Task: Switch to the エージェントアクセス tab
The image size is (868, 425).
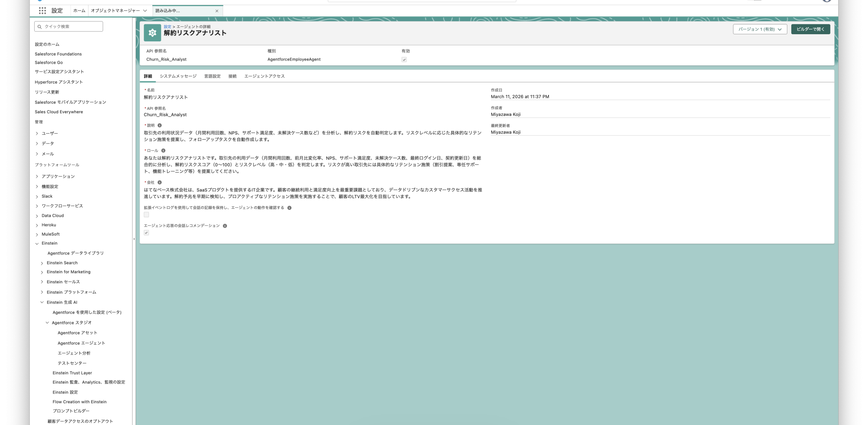Action: pos(264,76)
